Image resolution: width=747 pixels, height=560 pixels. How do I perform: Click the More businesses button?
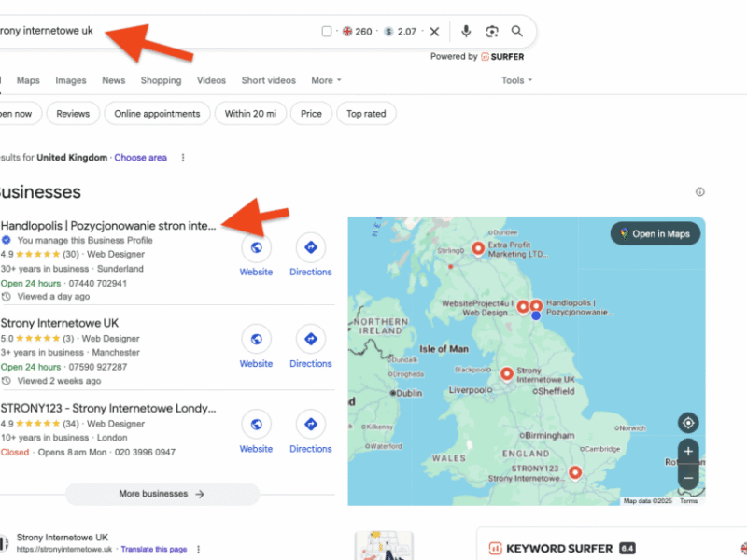click(x=162, y=494)
